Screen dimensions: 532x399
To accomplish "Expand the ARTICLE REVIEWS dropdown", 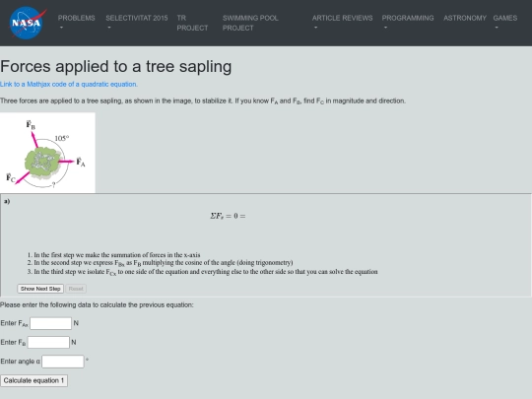I will 342,23.
